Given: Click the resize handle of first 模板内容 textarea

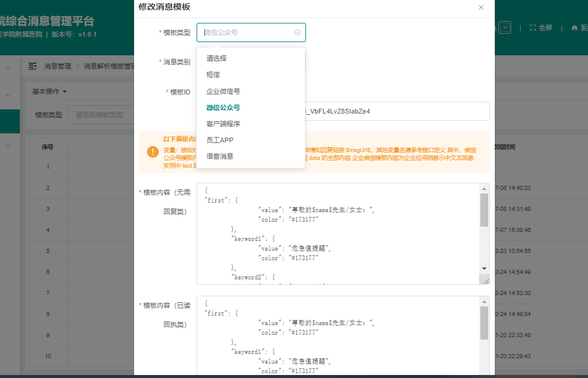Looking at the screenshot, I should point(485,280).
